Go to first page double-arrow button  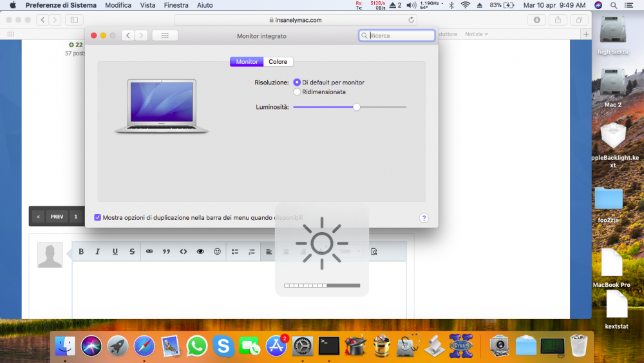pos(38,217)
